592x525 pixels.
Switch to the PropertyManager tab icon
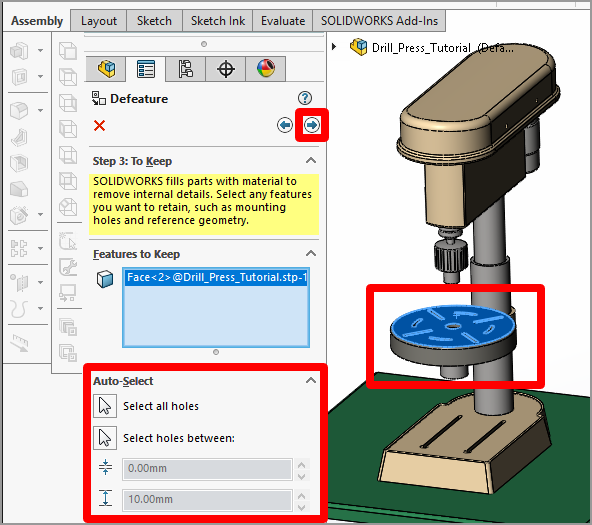pos(146,69)
